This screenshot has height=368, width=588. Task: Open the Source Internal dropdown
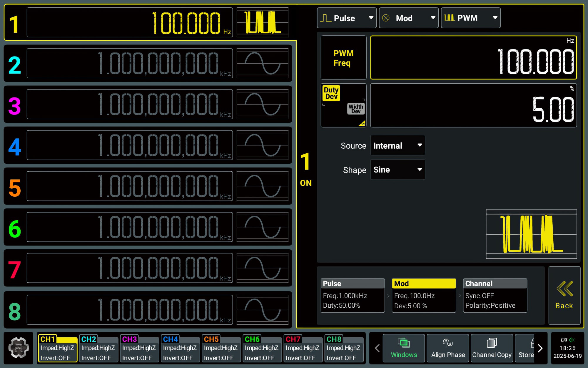click(x=397, y=145)
